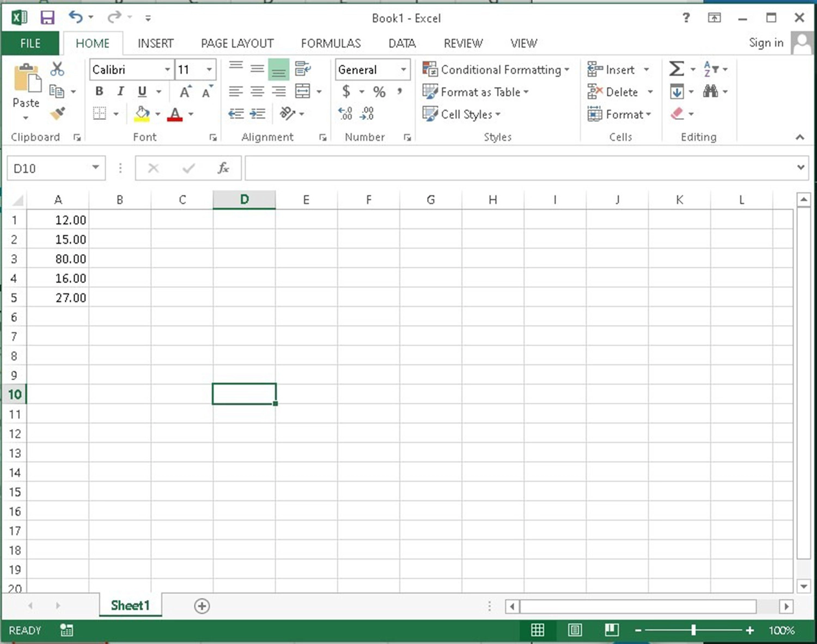Viewport: 817px width, 644px height.
Task: Click the Redo arrow icon
Action: 114,17
